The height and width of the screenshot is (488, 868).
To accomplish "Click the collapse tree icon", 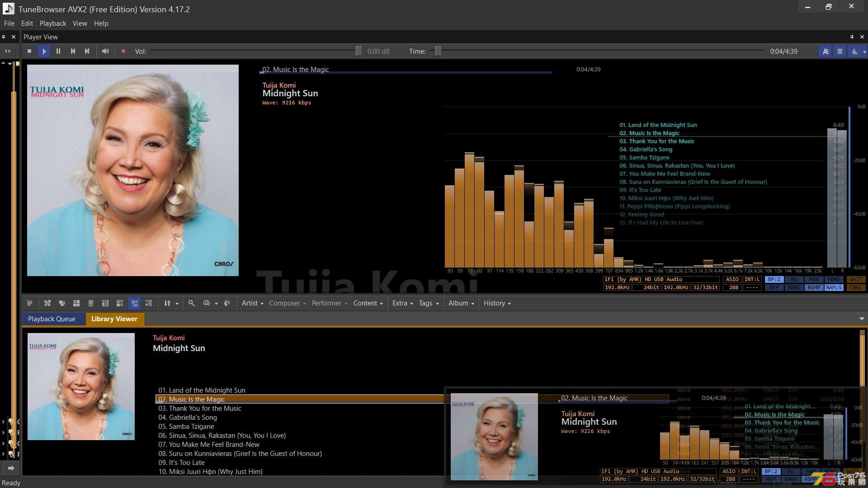I will coord(62,303).
